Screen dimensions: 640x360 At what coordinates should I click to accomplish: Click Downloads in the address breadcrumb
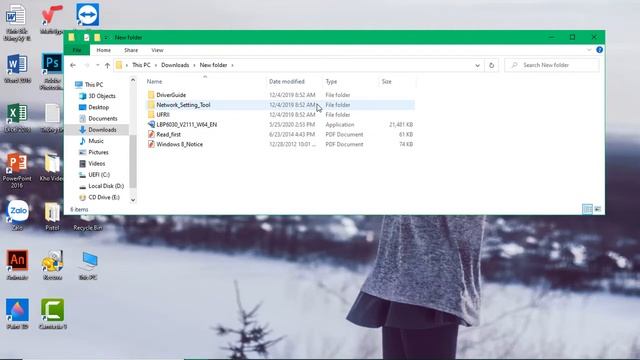(175, 65)
